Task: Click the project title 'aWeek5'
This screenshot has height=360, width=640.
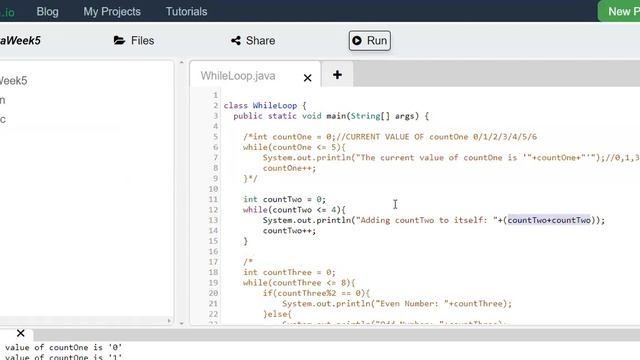Action: point(20,41)
